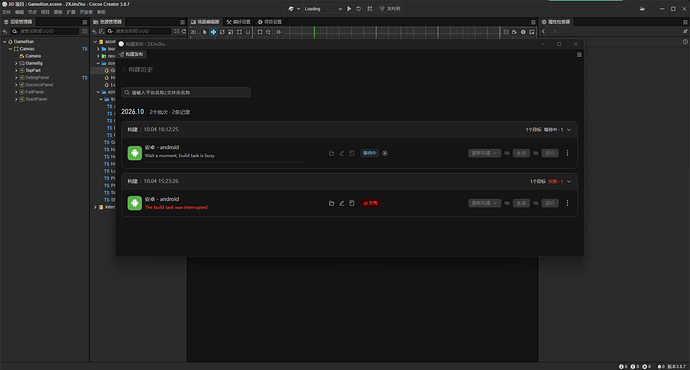690x370 pixels.
Task: Open the first menu bar item (File)
Action: pos(6,12)
